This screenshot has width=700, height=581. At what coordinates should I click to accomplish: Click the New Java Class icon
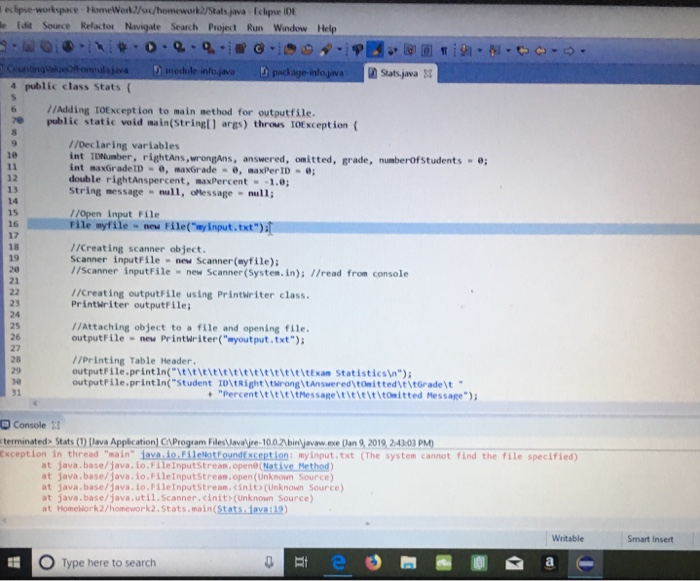point(258,48)
